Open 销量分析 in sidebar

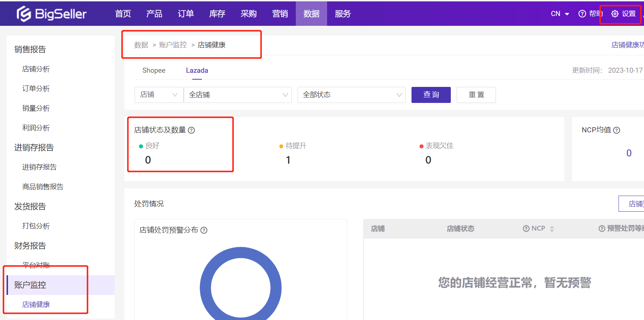tap(36, 108)
